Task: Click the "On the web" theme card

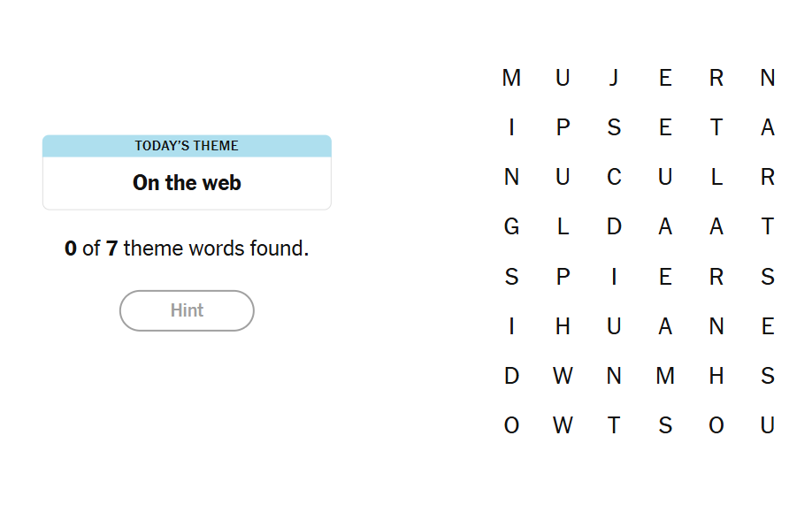Action: [187, 172]
